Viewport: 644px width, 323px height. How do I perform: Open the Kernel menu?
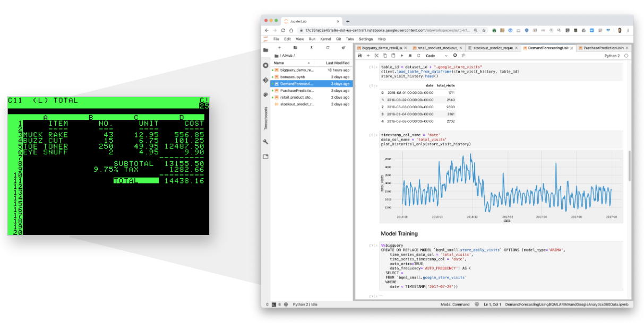click(325, 39)
